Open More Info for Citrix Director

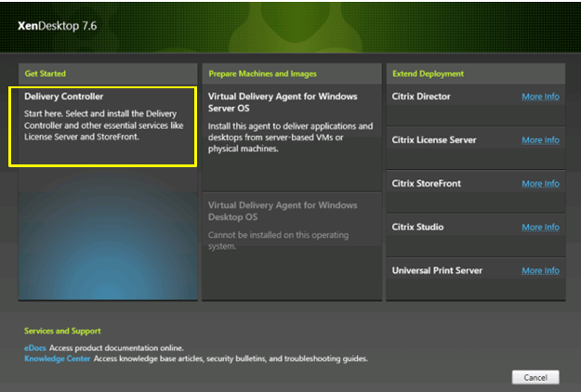click(540, 97)
